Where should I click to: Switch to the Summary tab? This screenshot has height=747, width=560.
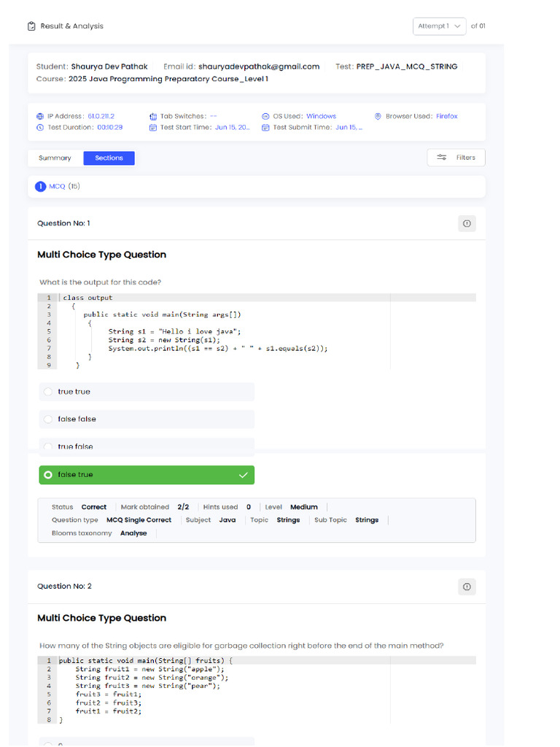pos(55,158)
